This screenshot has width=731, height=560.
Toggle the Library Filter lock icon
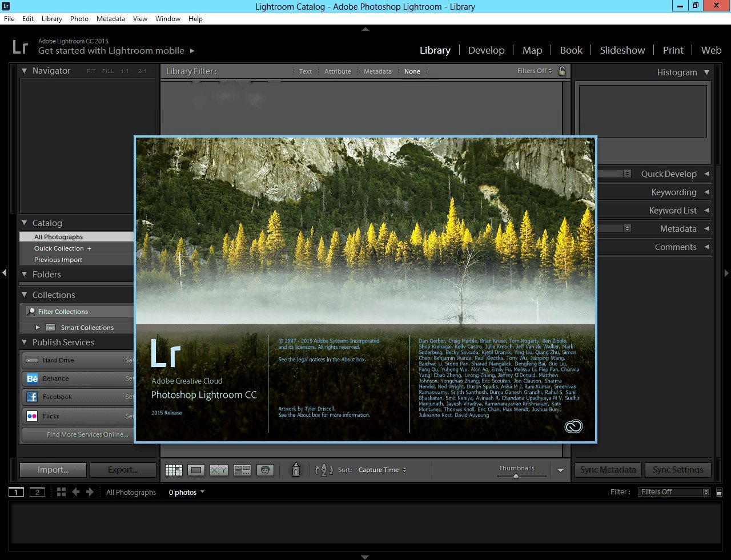(x=562, y=71)
